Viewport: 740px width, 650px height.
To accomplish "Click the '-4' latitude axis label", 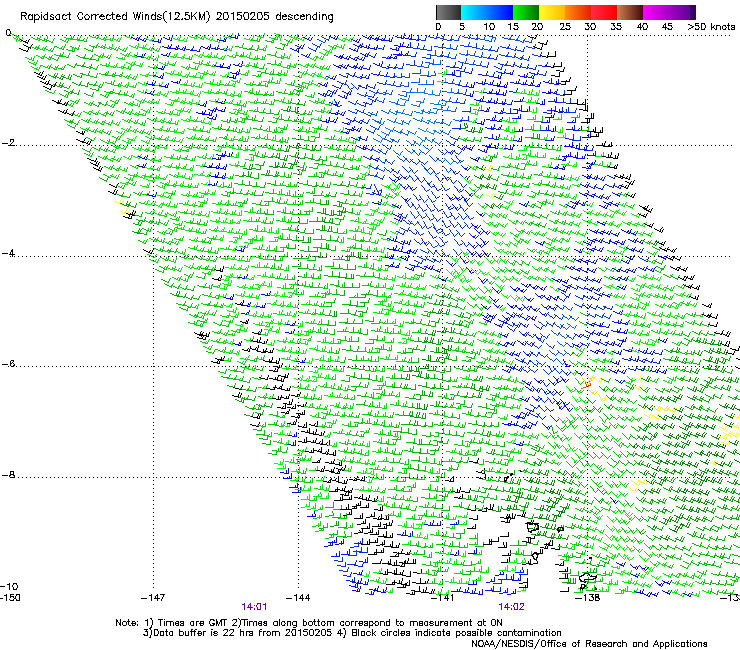I will pos(8,254).
